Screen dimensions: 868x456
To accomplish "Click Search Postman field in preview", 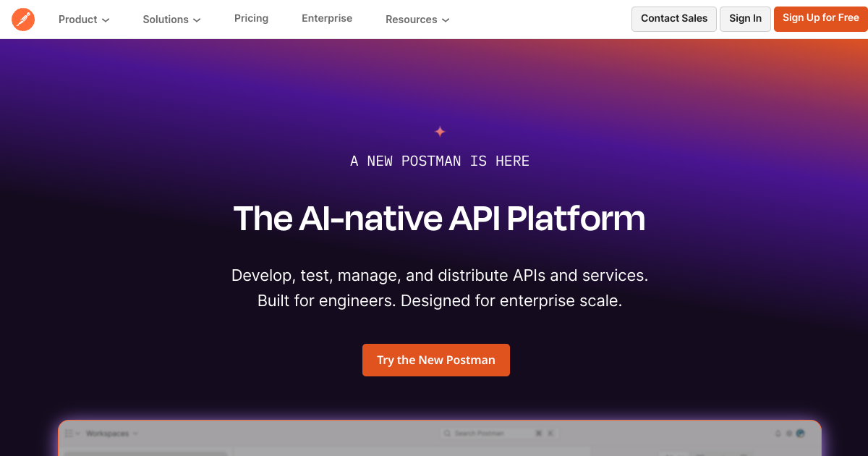I will (498, 434).
